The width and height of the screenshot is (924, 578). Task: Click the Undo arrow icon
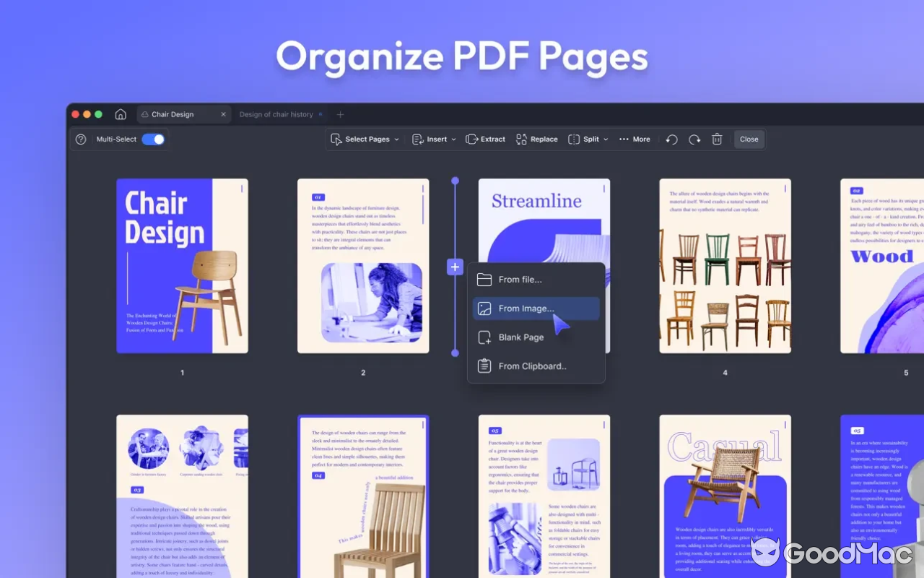(671, 139)
